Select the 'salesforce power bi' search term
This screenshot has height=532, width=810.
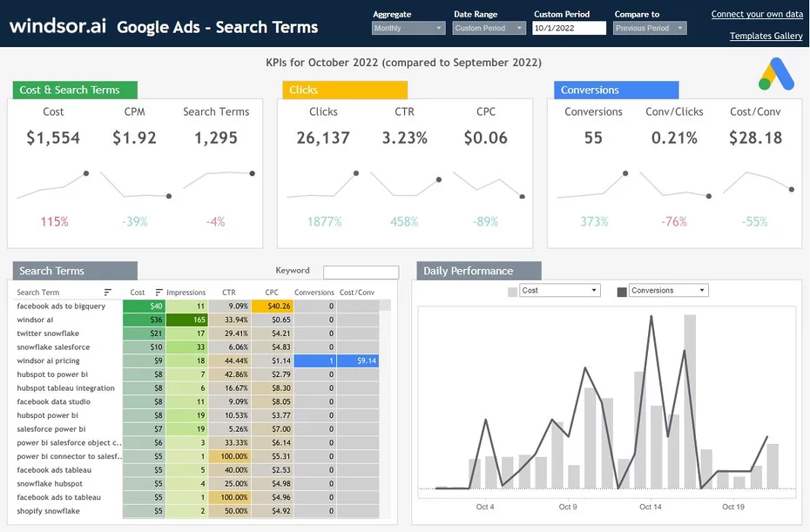point(51,429)
